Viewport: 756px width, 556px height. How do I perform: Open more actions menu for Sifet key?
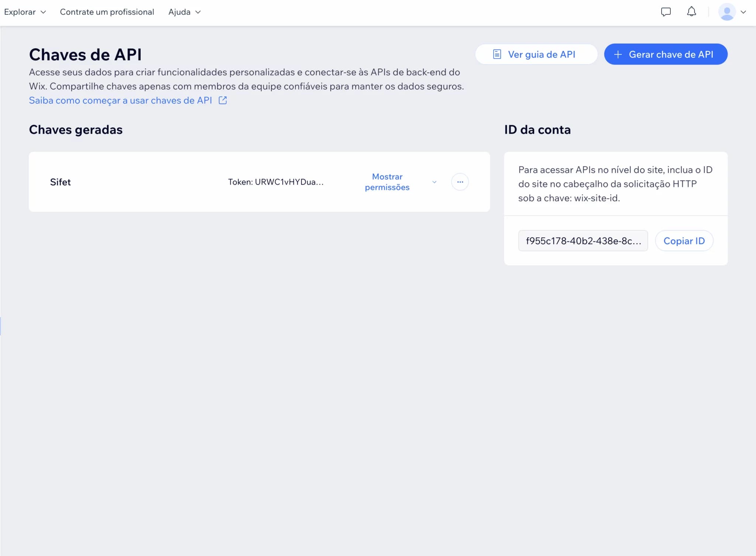[x=460, y=182]
